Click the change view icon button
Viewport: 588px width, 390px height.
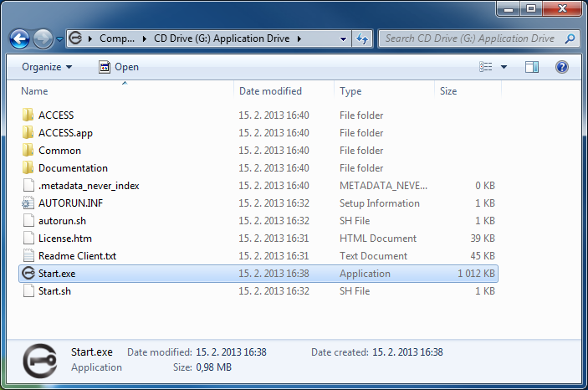(486, 67)
